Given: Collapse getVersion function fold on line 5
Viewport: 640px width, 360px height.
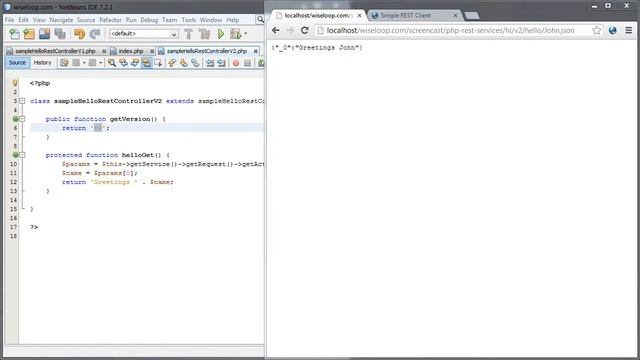Looking at the screenshot, I should [22, 119].
